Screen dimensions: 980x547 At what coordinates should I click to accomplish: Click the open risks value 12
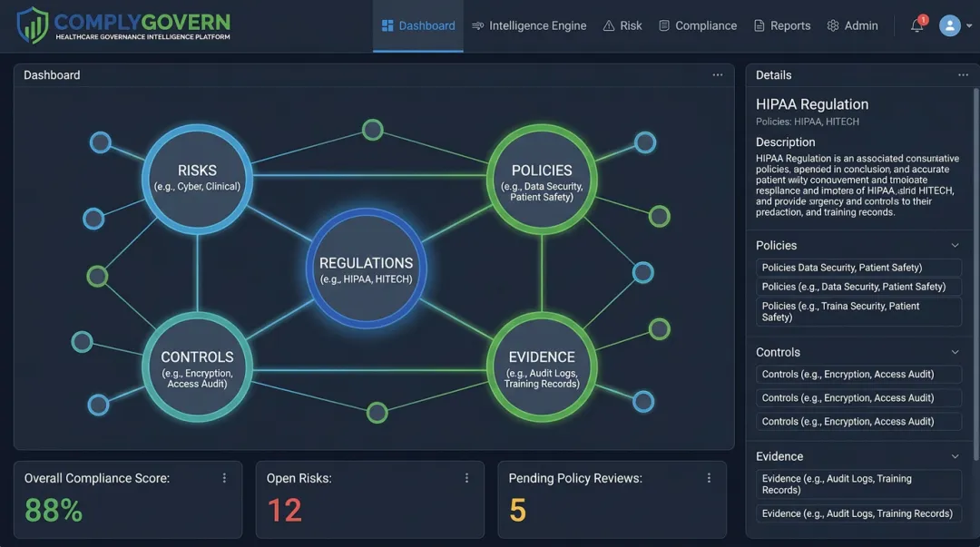[x=284, y=510]
